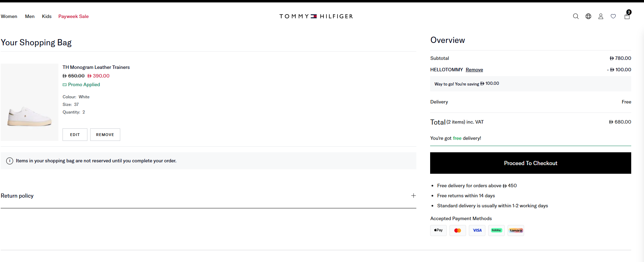Screen dimensions: 644x262
Task: Open the Kids menu
Action: 47,16
